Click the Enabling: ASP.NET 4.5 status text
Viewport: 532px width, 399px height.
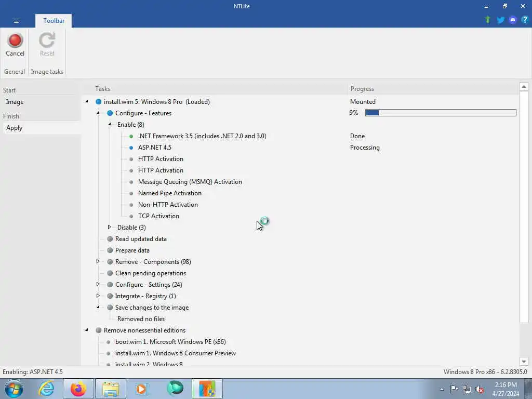pos(33,372)
